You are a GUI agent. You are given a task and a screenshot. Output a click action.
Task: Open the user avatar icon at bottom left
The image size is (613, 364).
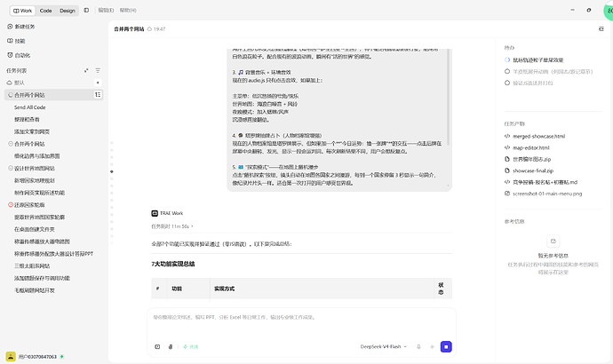click(x=11, y=356)
